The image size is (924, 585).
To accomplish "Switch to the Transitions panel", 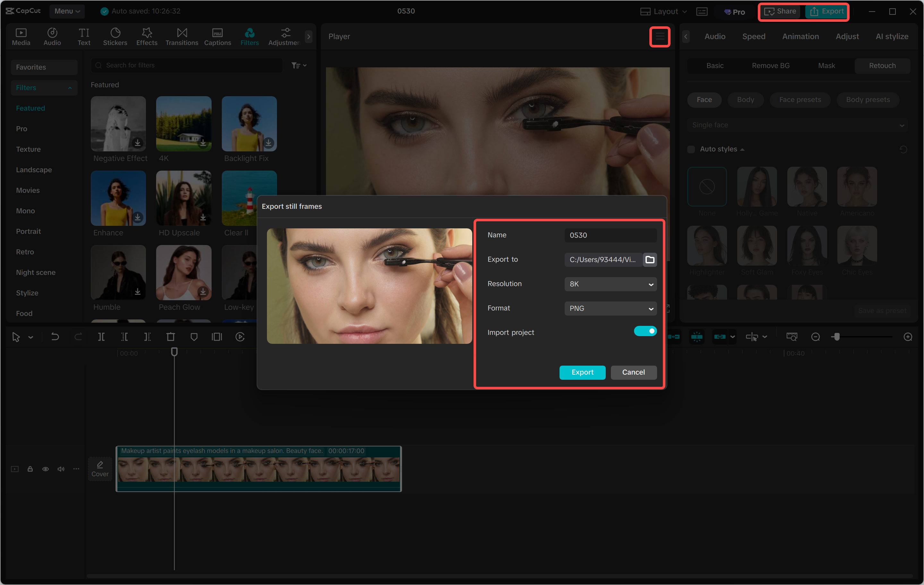I will coord(182,37).
